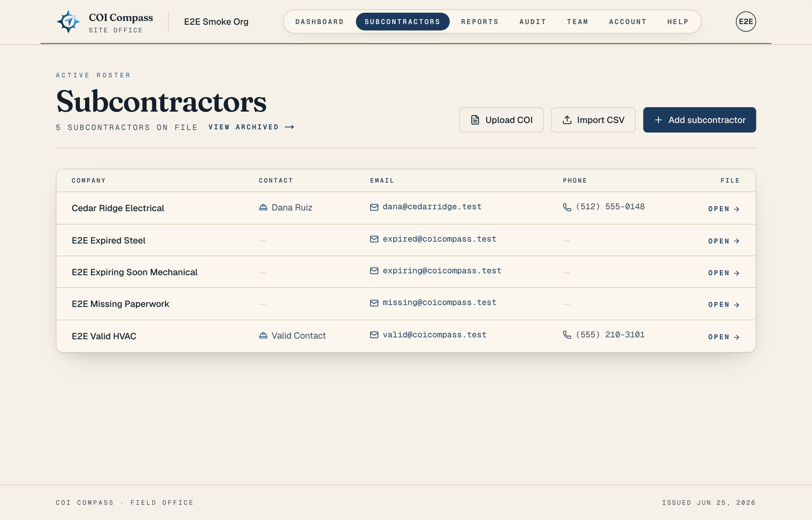Navigate to the Team tab

pyautogui.click(x=578, y=22)
